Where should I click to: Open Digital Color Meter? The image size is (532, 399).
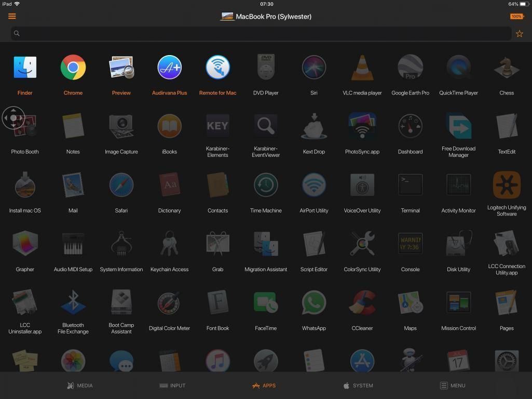(x=169, y=302)
